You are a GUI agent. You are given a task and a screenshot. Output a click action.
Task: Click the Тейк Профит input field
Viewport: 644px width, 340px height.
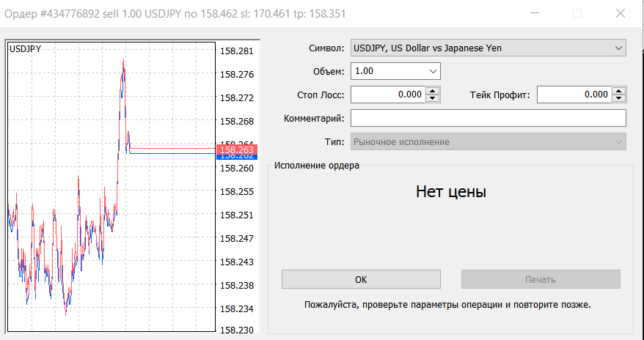pyautogui.click(x=574, y=95)
